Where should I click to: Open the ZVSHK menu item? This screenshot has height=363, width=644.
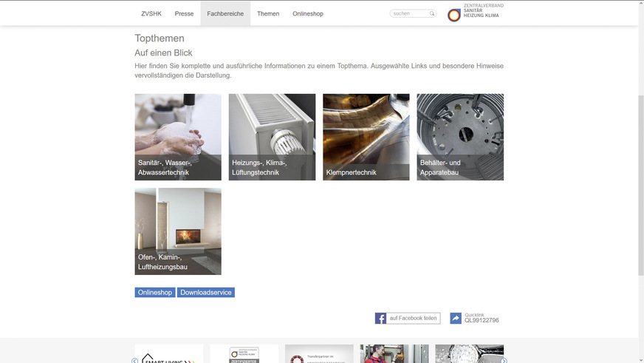coord(151,14)
